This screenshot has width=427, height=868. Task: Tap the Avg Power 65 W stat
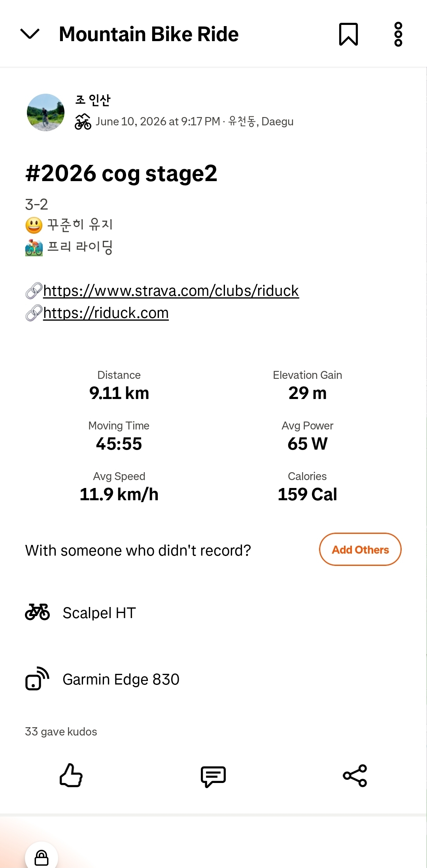[x=307, y=436]
